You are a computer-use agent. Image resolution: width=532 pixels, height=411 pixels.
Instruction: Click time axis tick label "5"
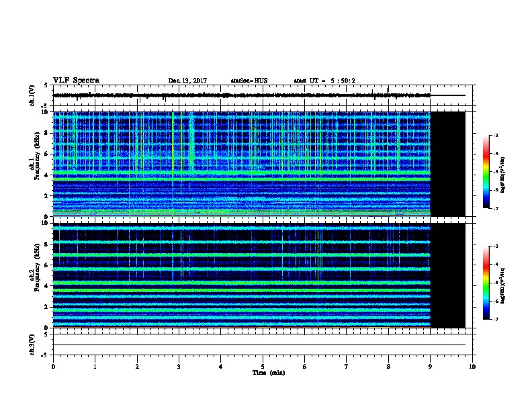tap(263, 367)
